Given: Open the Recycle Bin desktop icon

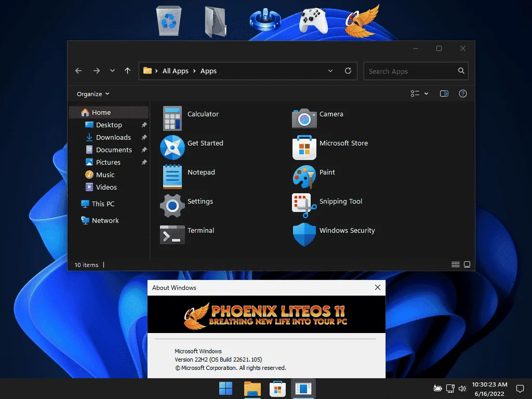Looking at the screenshot, I should (169, 21).
